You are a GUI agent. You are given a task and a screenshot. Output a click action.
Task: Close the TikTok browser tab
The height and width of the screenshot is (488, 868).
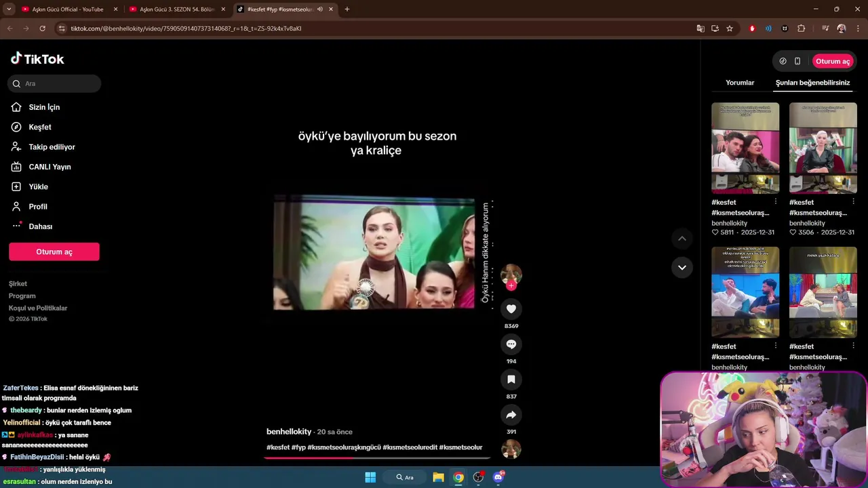(x=331, y=9)
